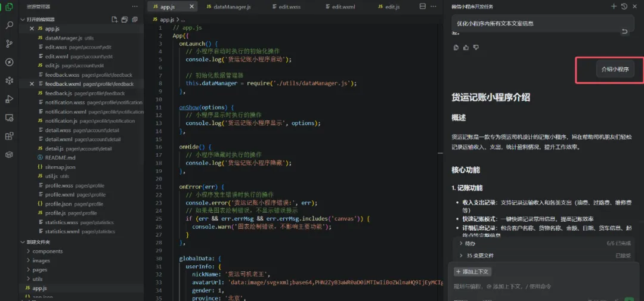Click the onShow function link on line 11

188,107
